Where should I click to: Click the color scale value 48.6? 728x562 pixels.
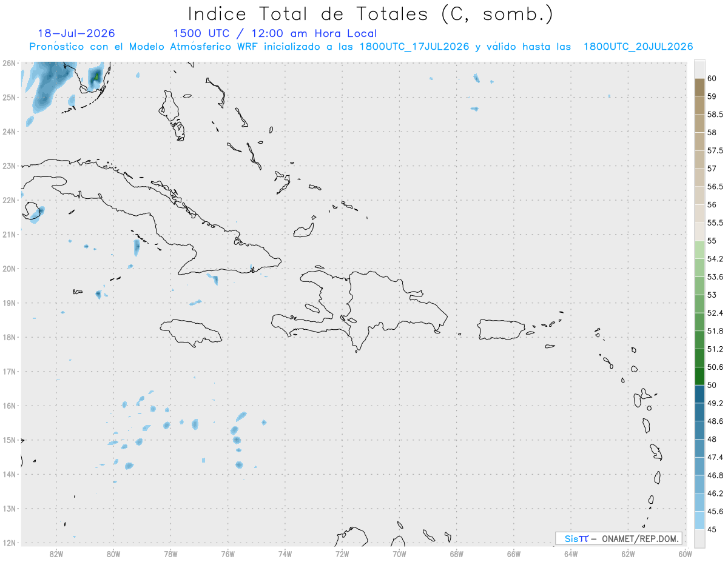(x=715, y=421)
